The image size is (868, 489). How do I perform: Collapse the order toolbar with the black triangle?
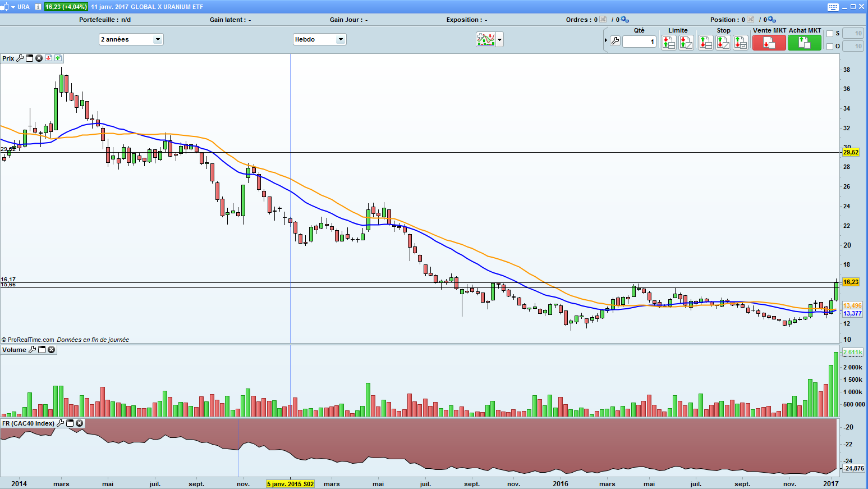(606, 41)
